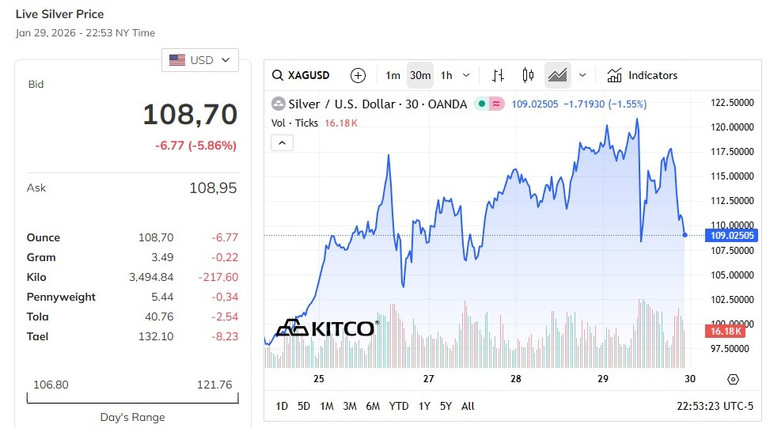Select the Area chart style icon

557,75
